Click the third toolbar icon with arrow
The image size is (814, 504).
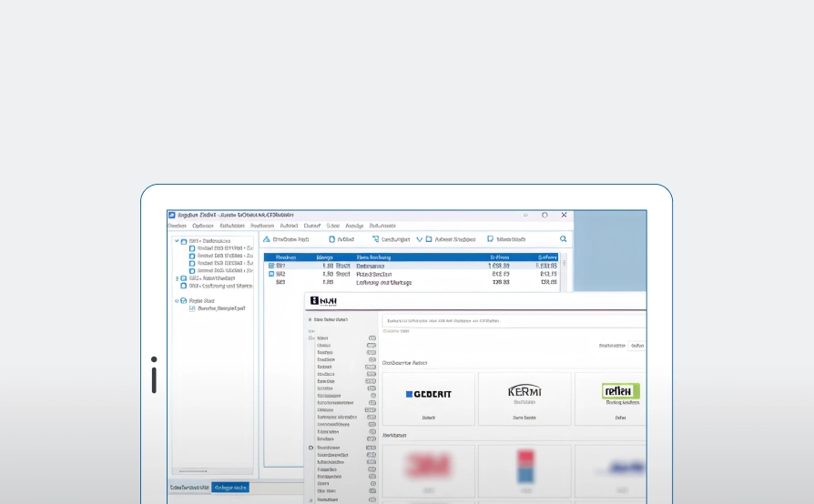pos(375,239)
